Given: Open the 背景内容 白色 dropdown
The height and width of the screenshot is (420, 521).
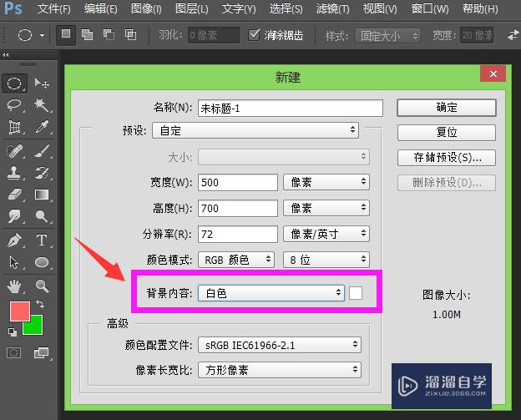Looking at the screenshot, I should pyautogui.click(x=271, y=293).
